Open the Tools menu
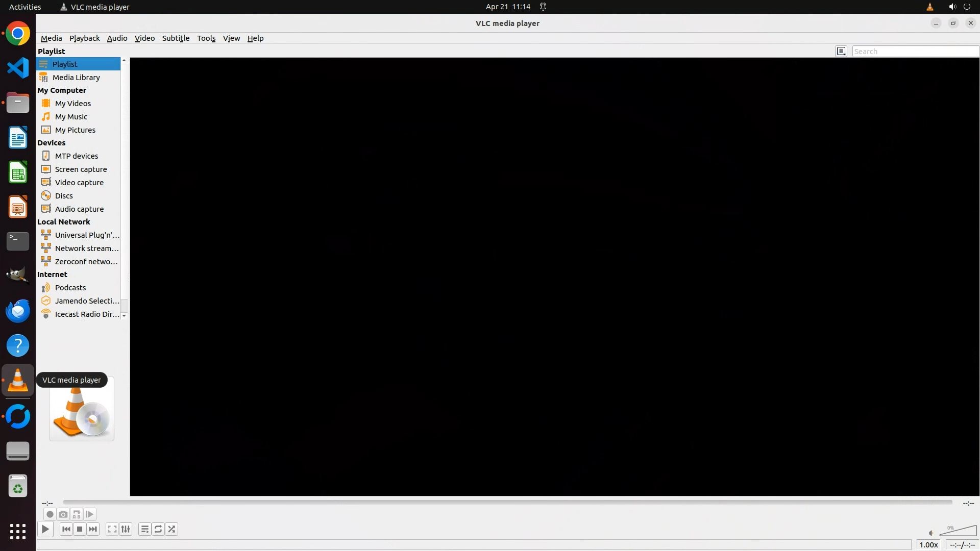The width and height of the screenshot is (980, 551). 206,38
